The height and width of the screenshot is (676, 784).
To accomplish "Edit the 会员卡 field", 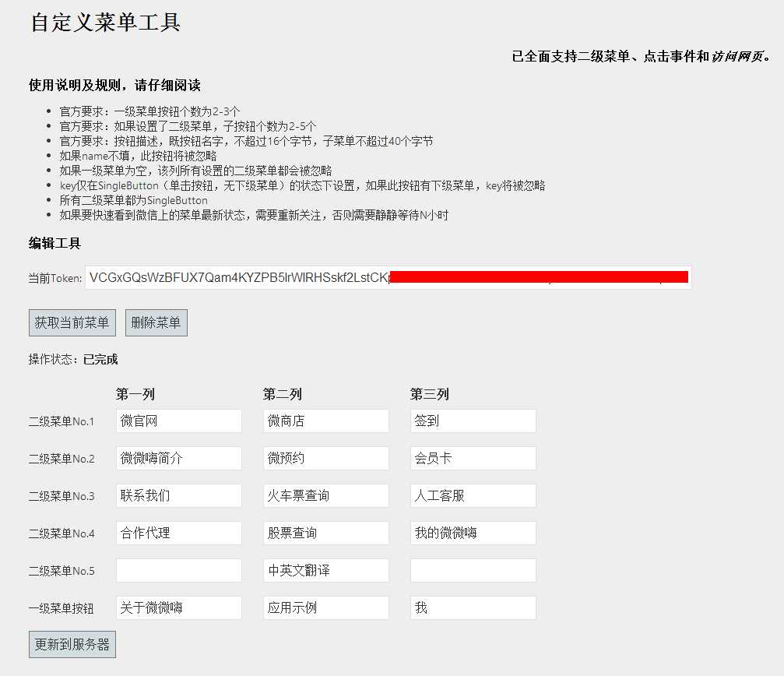I will coord(473,458).
